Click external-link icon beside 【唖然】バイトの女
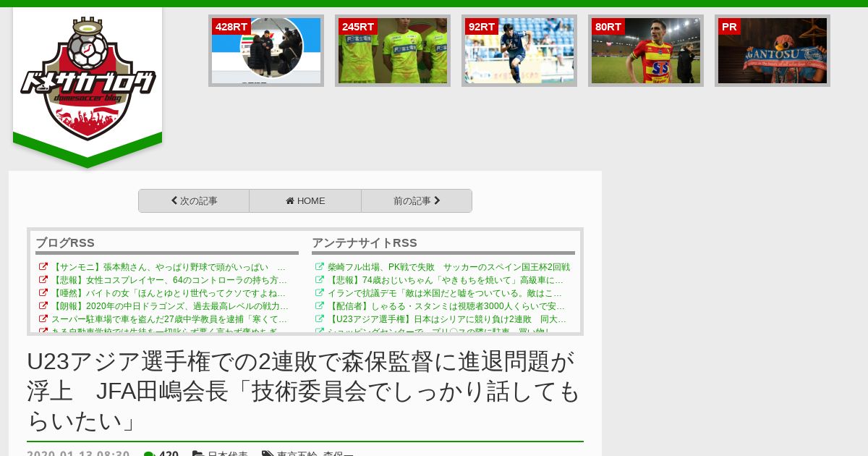The image size is (868, 456). coord(43,293)
